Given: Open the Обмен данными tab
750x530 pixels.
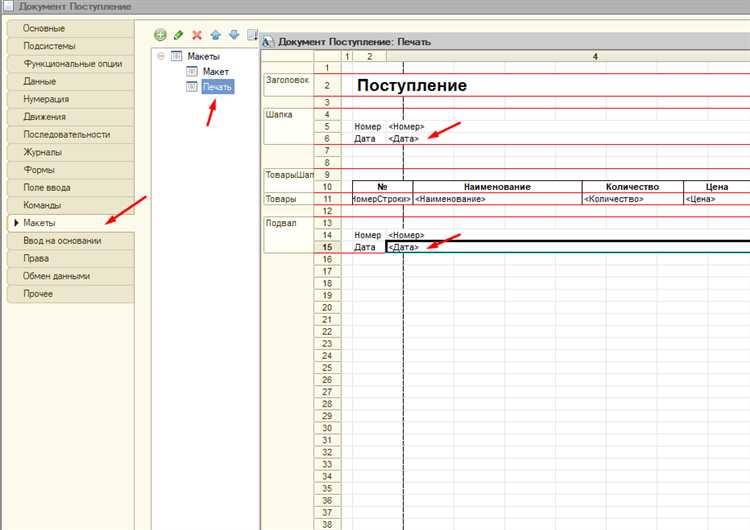Looking at the screenshot, I should 71,276.
